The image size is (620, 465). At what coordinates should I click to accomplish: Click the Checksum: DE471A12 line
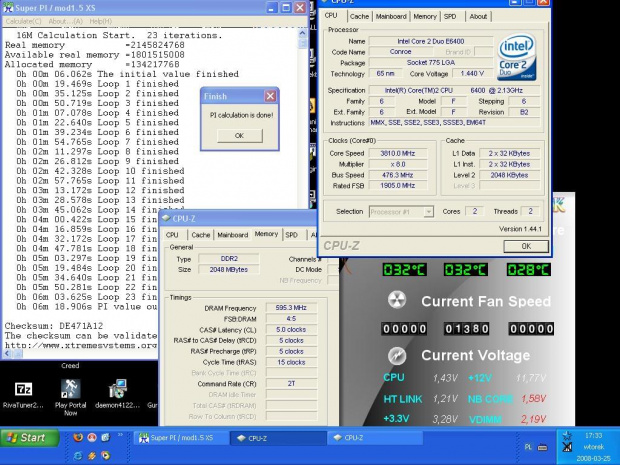(54, 326)
